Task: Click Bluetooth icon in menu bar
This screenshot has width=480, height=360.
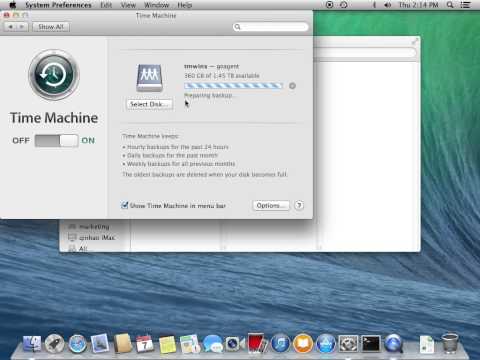Action: (x=374, y=5)
